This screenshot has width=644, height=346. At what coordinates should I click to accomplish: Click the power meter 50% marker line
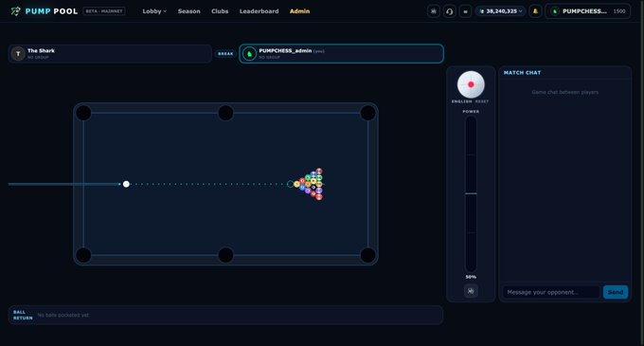[x=471, y=193]
